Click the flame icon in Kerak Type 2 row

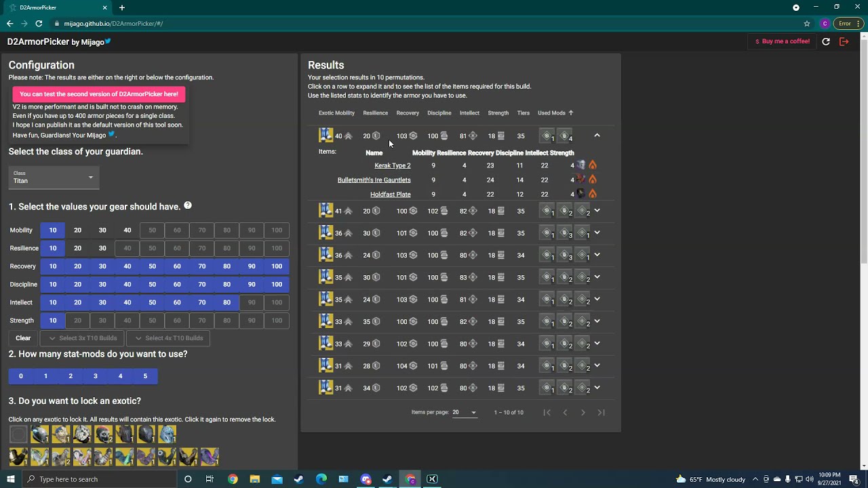[592, 165]
